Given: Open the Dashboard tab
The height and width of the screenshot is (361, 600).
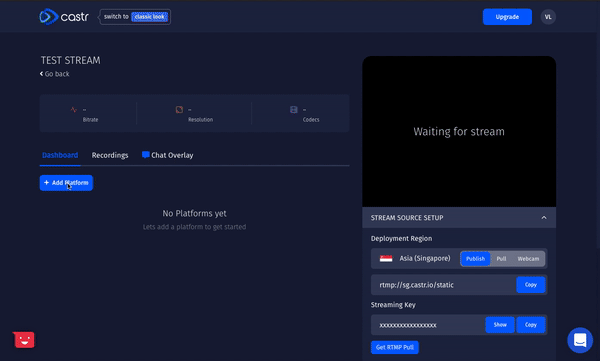Looking at the screenshot, I should 60,155.
